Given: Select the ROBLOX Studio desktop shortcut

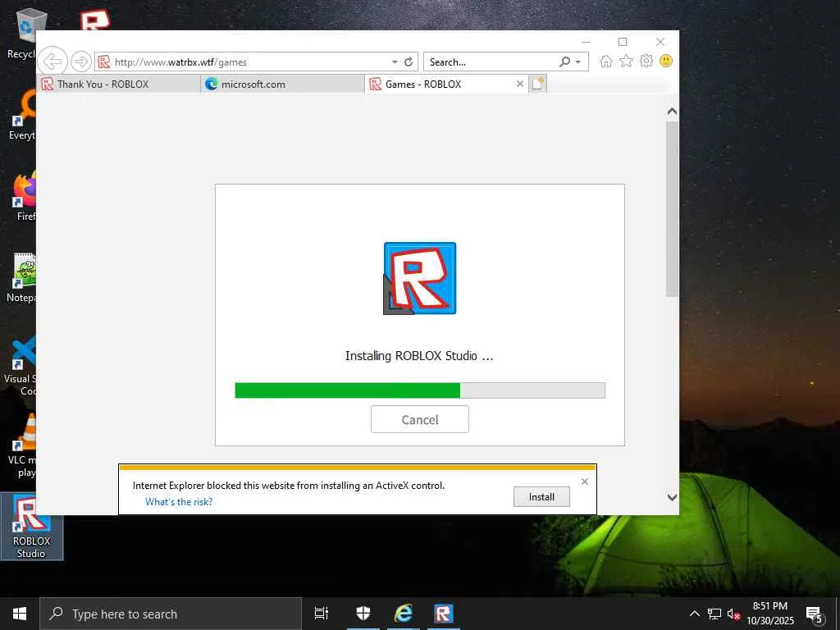Looking at the screenshot, I should 32,527.
